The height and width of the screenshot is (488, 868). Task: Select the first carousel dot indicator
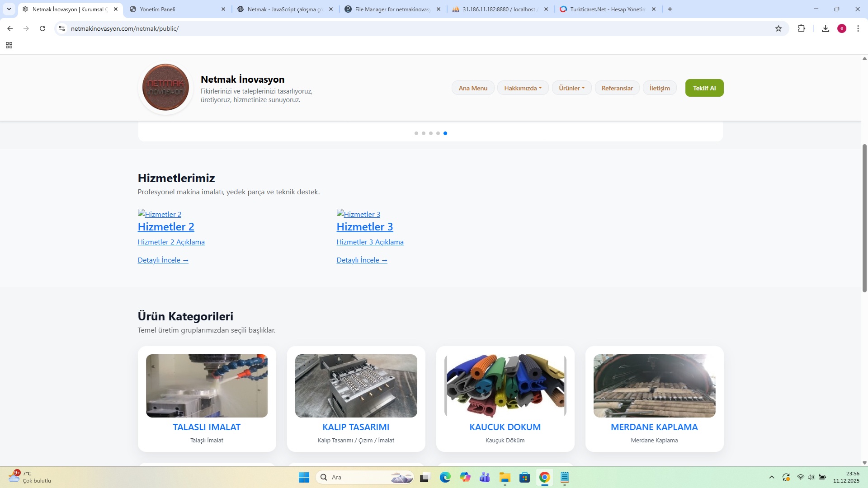click(x=416, y=133)
